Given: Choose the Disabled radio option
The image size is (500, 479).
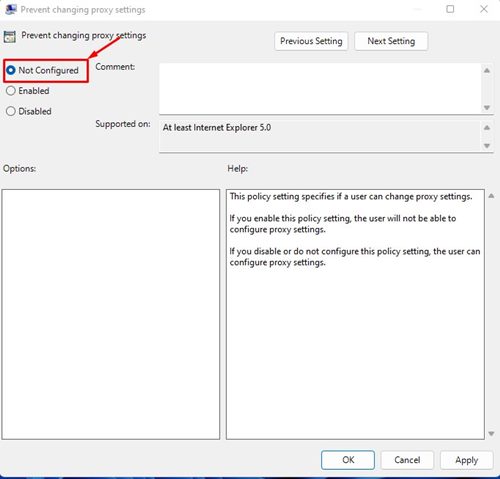Looking at the screenshot, I should tap(11, 111).
